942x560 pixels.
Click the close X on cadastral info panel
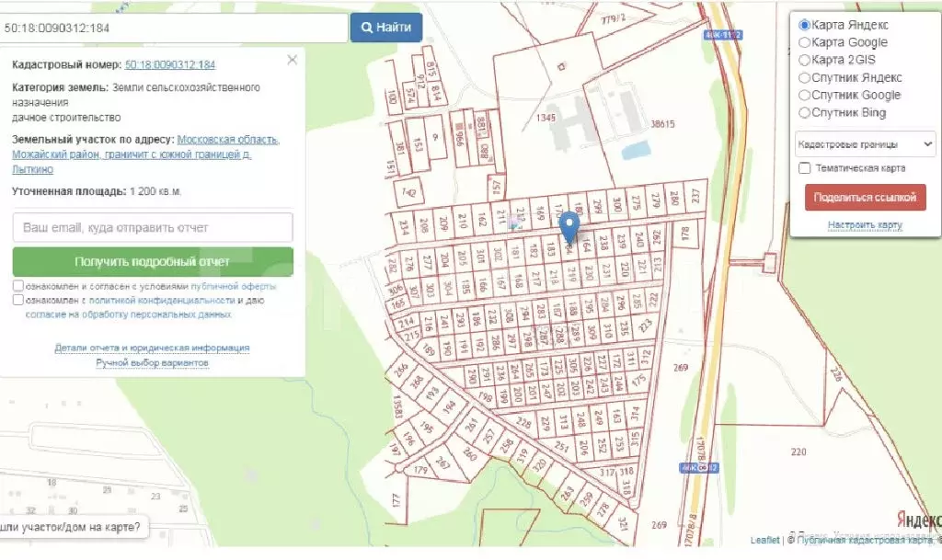coord(293,59)
